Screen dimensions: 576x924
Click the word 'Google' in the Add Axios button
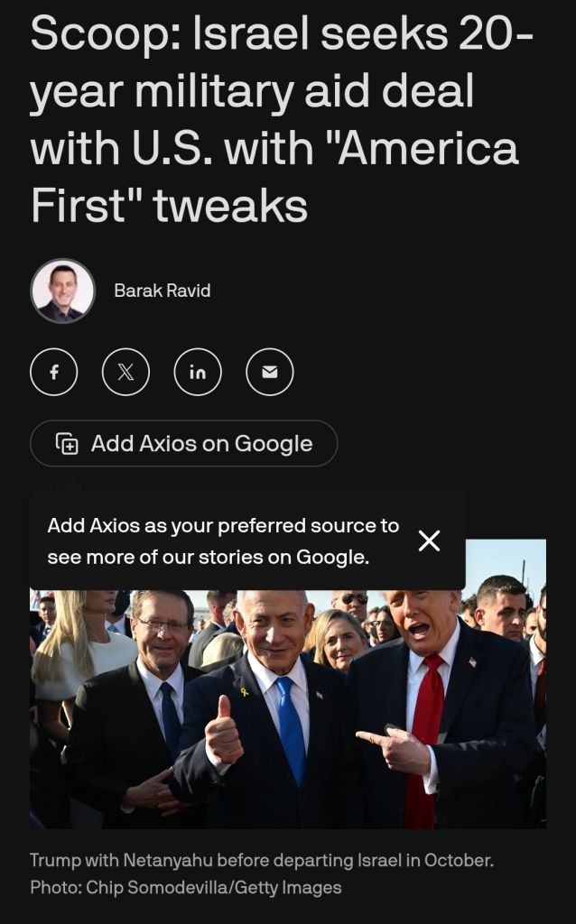[x=274, y=444]
